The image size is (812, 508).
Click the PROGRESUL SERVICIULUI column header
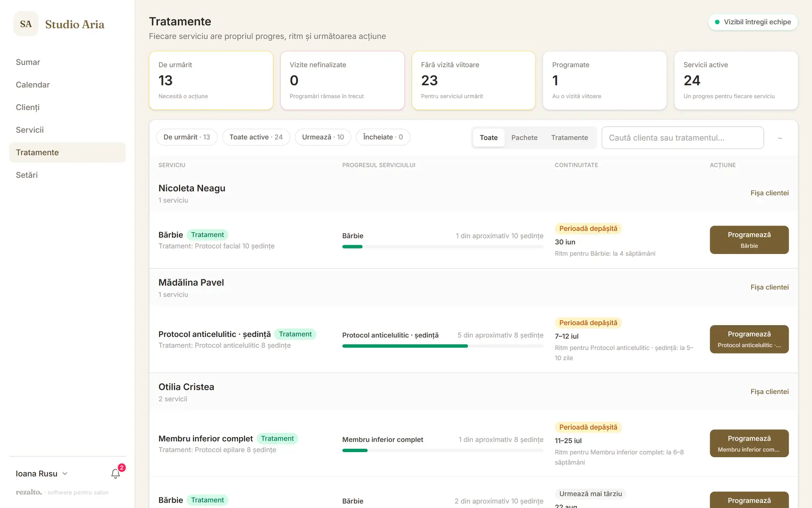pos(379,165)
